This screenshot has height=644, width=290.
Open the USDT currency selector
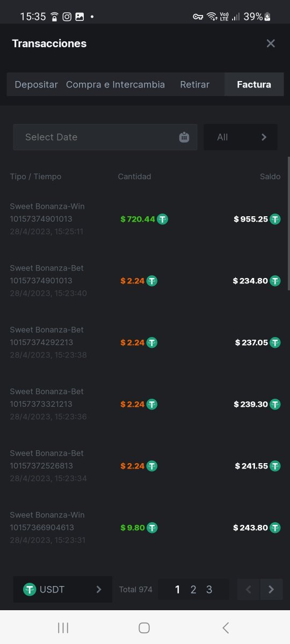63,589
